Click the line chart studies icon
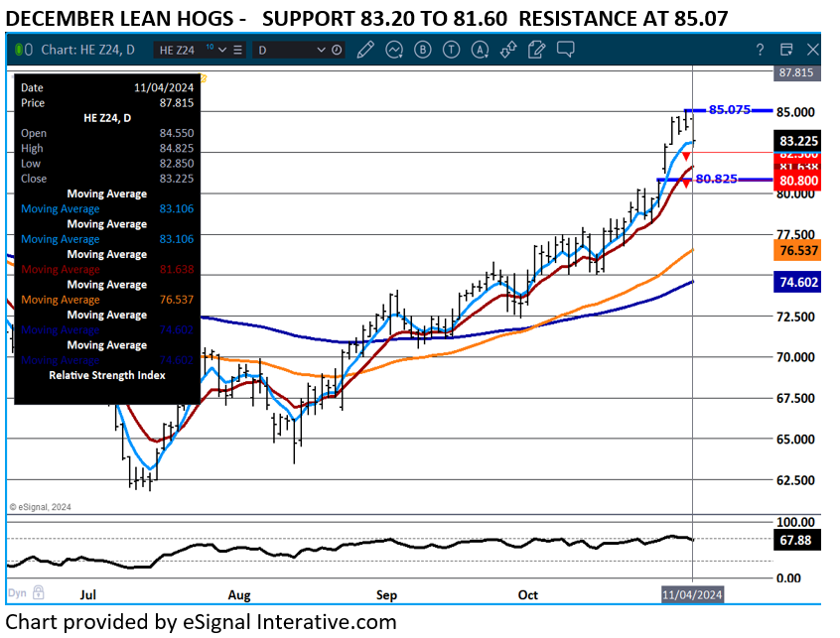Image resolution: width=840 pixels, height=638 pixels. [394, 49]
